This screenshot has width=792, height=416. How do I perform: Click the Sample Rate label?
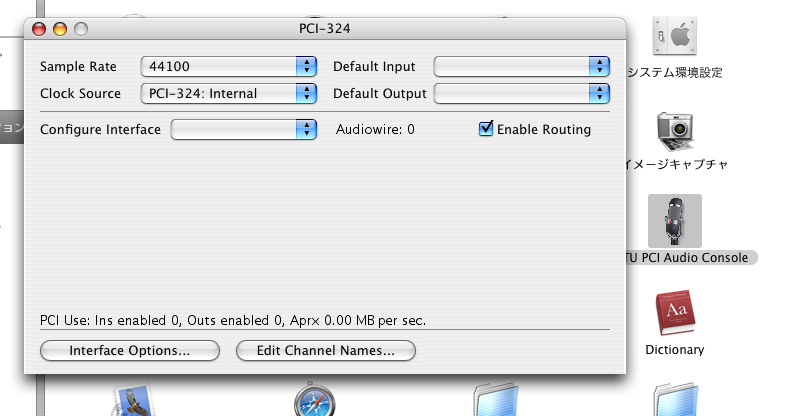click(x=78, y=67)
